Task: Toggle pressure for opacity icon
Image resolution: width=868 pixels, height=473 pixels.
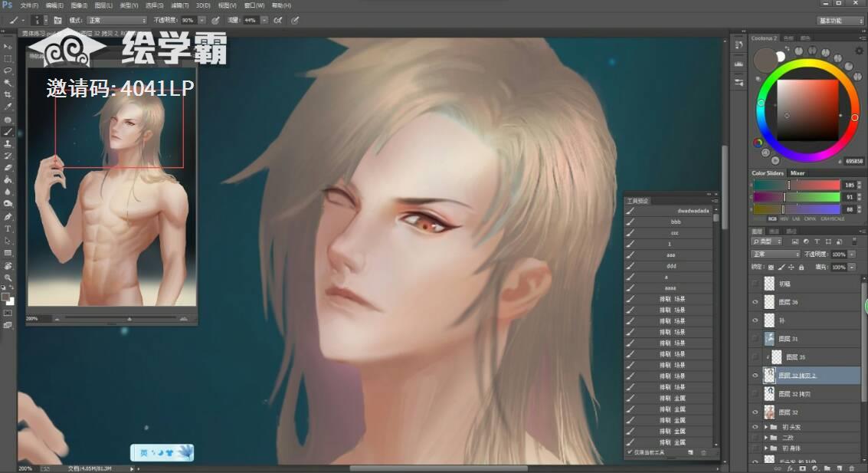Action: click(215, 21)
